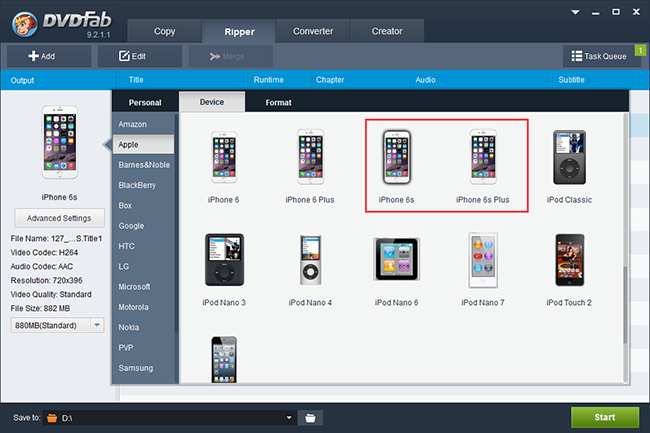Image resolution: width=650 pixels, height=433 pixels.
Task: Open the save folder browse icon
Action: point(310,418)
